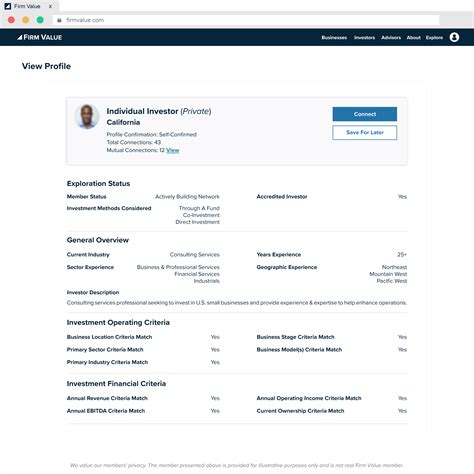Click the firmvalue.com address bar
Image resolution: width=474 pixels, height=474 pixels.
246,20
